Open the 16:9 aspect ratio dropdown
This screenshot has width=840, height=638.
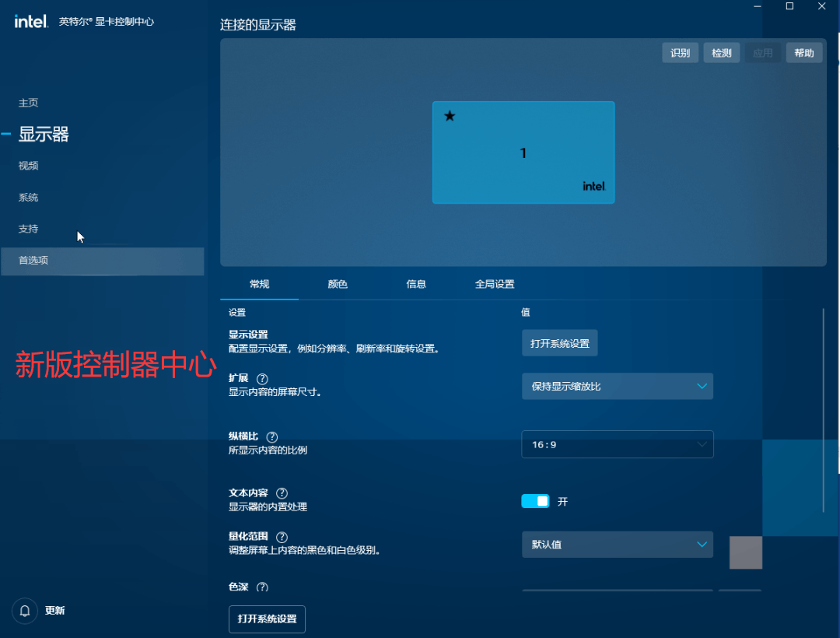[x=617, y=444]
